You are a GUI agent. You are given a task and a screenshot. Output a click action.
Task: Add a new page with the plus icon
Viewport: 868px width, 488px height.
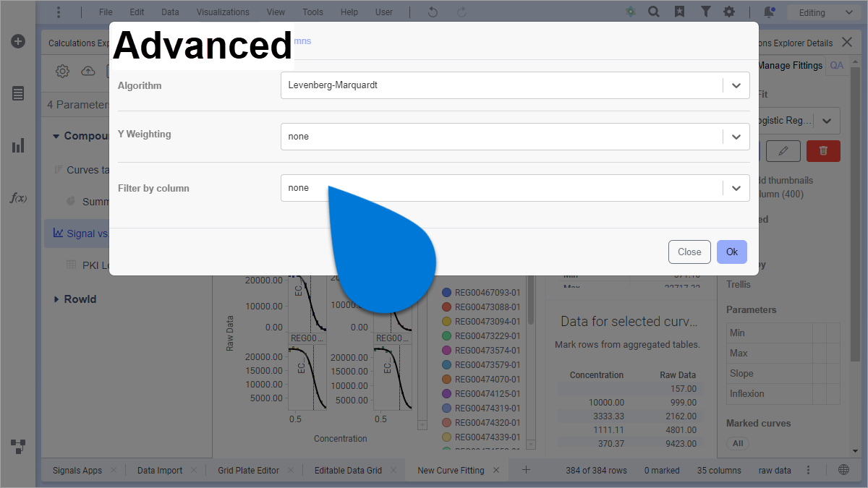[526, 470]
